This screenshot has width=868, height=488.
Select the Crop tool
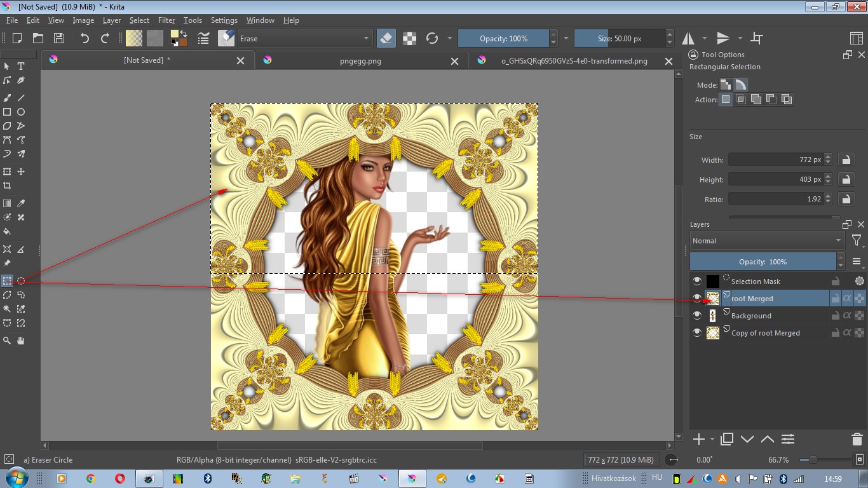coord(7,186)
